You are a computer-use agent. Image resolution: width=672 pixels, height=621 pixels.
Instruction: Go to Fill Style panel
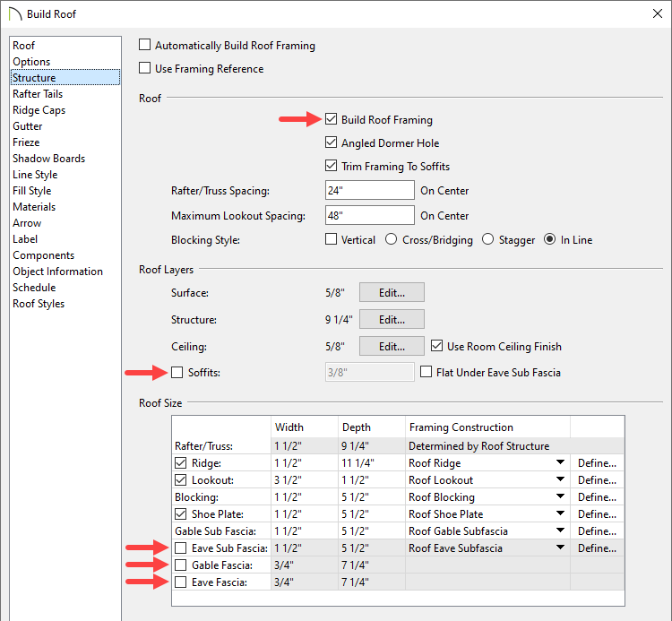pyautogui.click(x=65, y=191)
